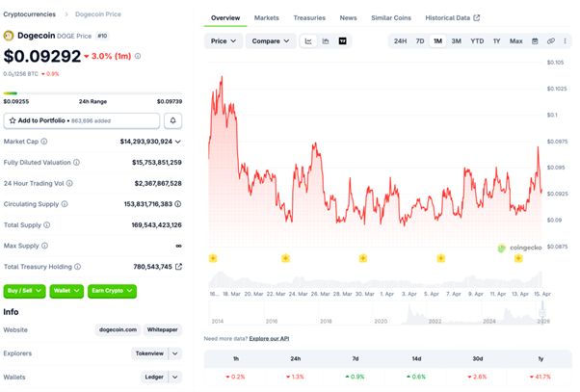Image resolution: width=580 pixels, height=392 pixels.
Task: Open the chart calendar date picker
Action: (536, 41)
